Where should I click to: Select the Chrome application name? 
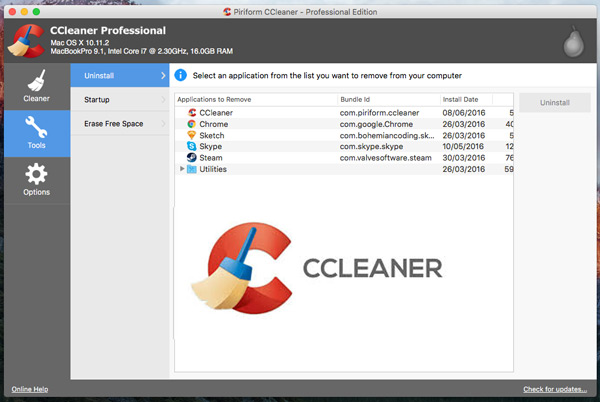[x=214, y=124]
